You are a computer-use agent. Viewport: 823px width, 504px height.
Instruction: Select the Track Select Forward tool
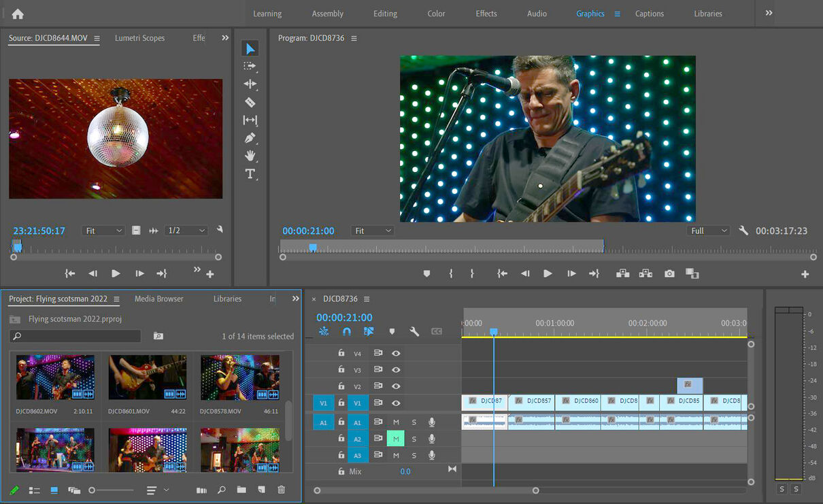(250, 66)
